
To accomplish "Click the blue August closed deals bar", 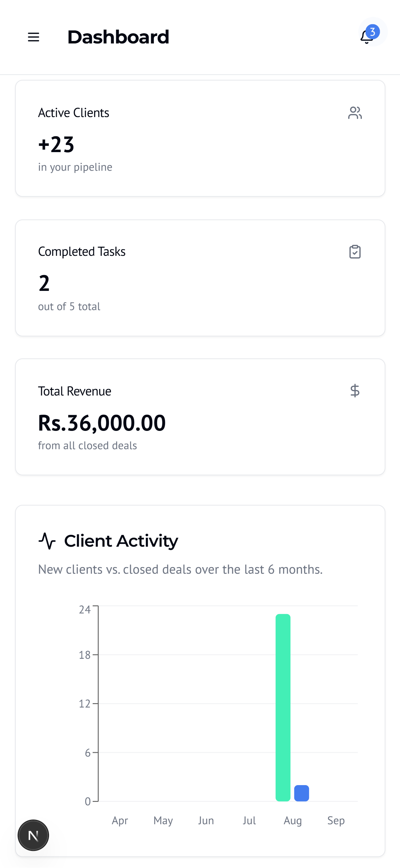I will tap(302, 793).
